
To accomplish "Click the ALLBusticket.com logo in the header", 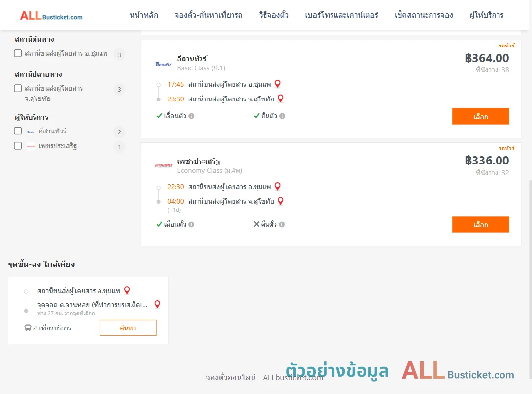I will [x=51, y=15].
